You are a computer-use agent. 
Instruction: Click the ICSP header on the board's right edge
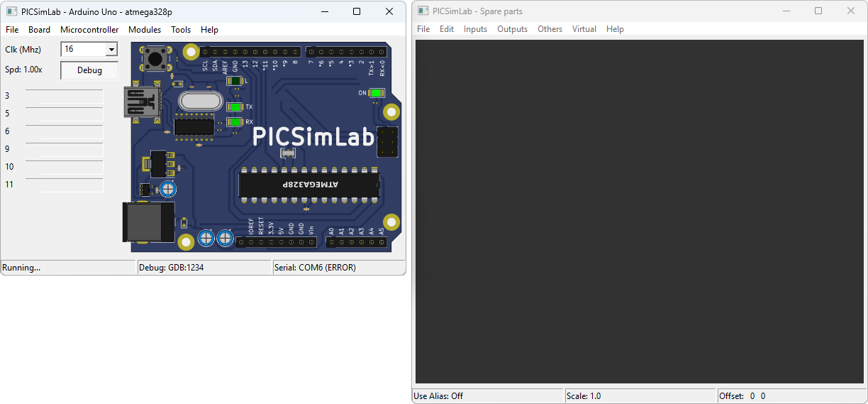tap(387, 142)
